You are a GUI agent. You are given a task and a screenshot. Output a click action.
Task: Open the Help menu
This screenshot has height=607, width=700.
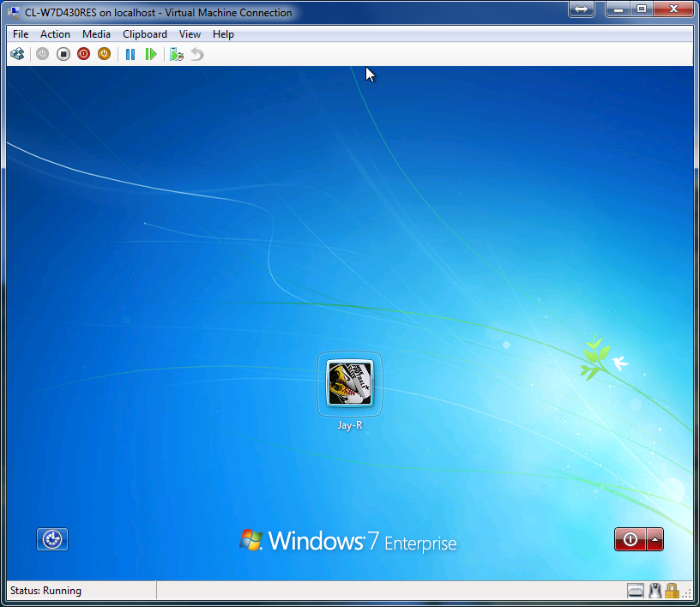(x=223, y=34)
